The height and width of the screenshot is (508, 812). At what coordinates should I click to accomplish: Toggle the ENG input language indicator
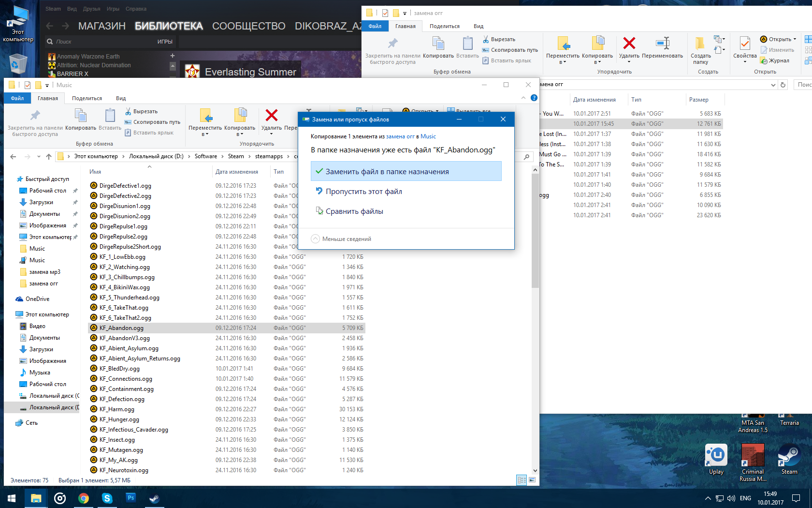point(746,498)
